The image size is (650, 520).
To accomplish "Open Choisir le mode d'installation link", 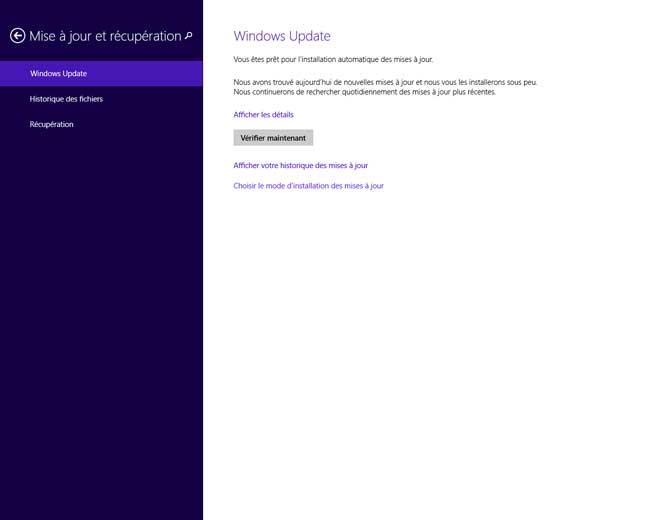I will 308,186.
